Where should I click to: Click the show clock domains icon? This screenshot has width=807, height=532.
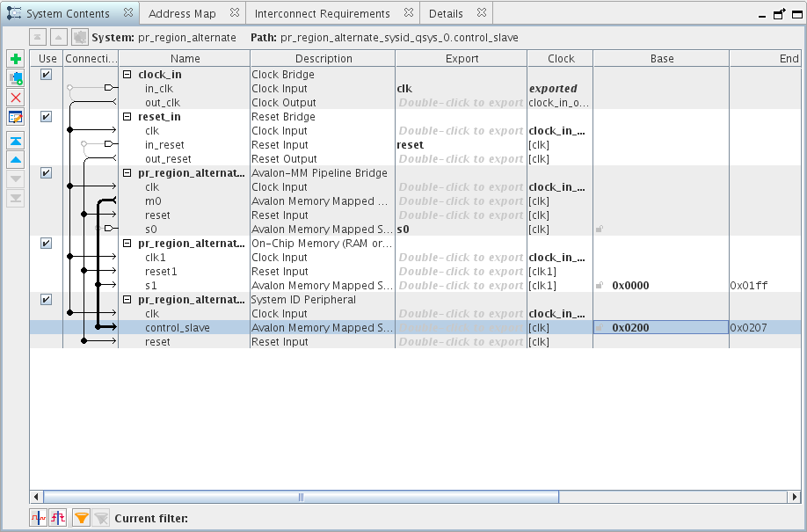pos(39,518)
